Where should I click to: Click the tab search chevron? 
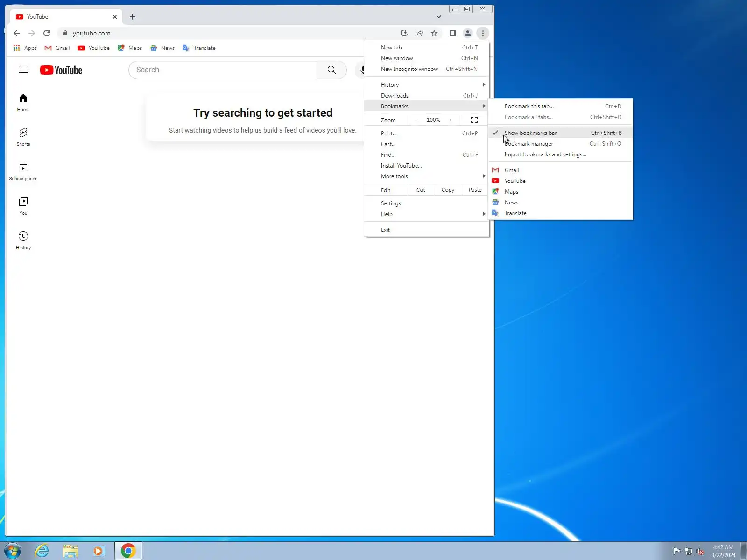click(439, 17)
